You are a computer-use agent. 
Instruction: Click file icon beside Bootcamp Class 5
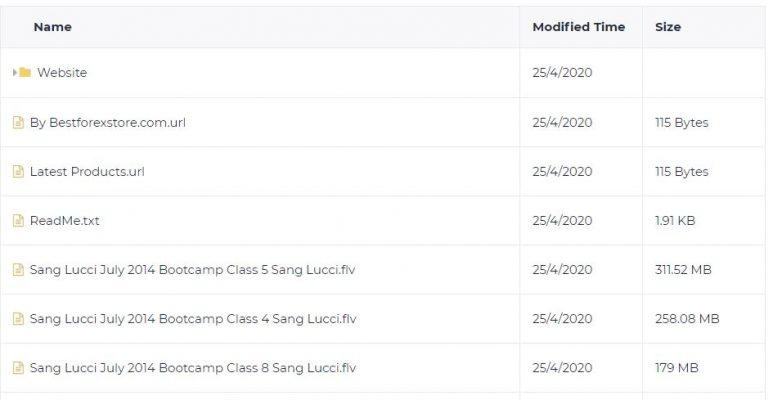18,270
